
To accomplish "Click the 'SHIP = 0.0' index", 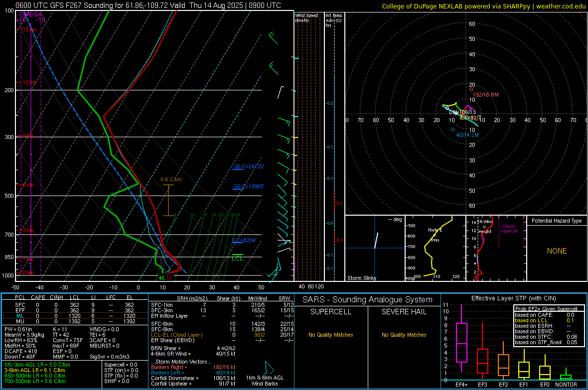I will coord(116,381).
